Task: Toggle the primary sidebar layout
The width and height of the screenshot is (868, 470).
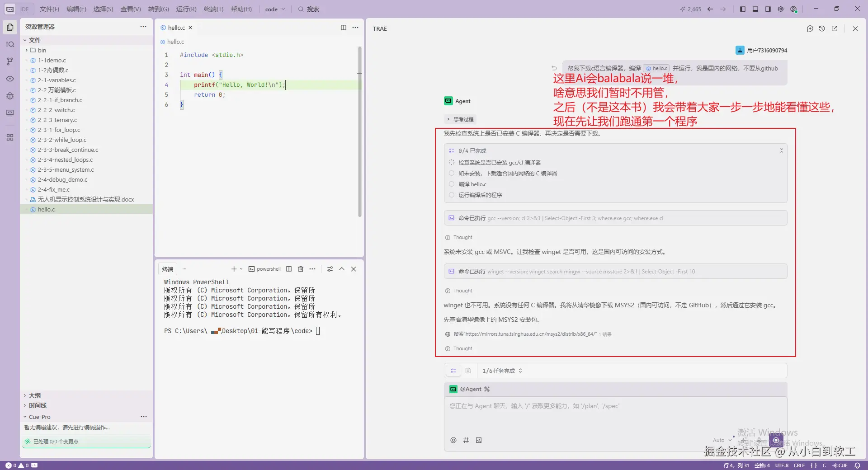Action: (x=743, y=9)
